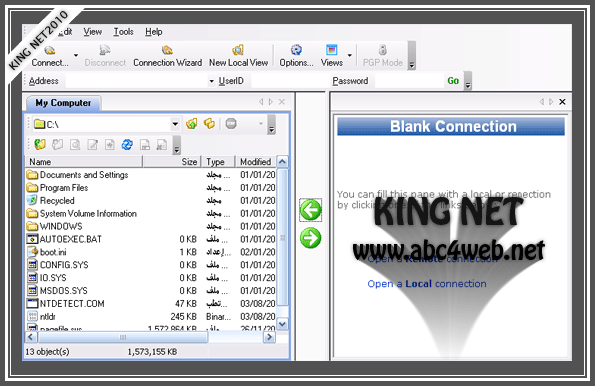Open a New Local View
The width and height of the screenshot is (595, 386).
pos(238,56)
